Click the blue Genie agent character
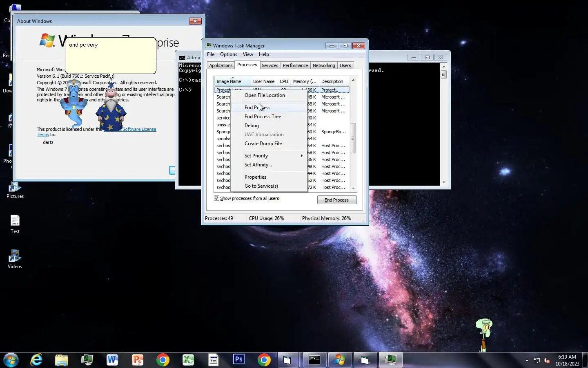The image size is (588, 368). coord(73,103)
